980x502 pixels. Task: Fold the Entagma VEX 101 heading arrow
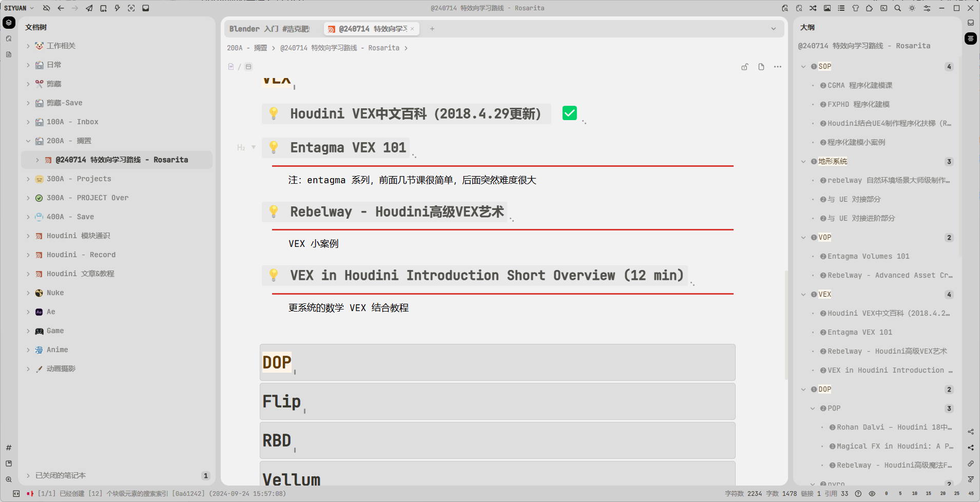tap(254, 147)
